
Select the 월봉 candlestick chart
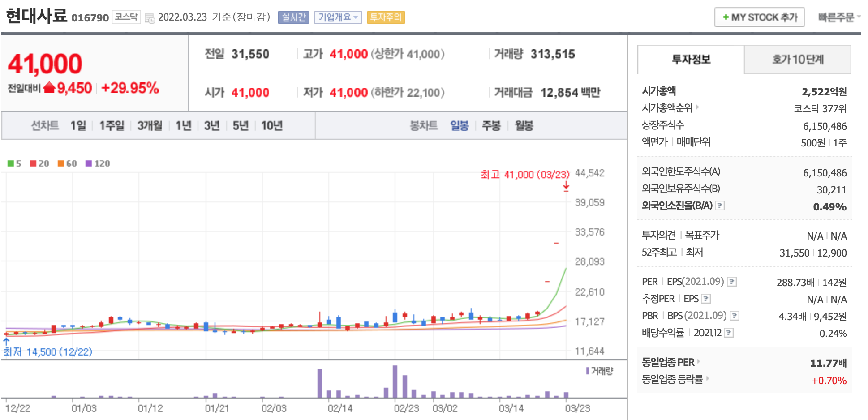pos(524,125)
